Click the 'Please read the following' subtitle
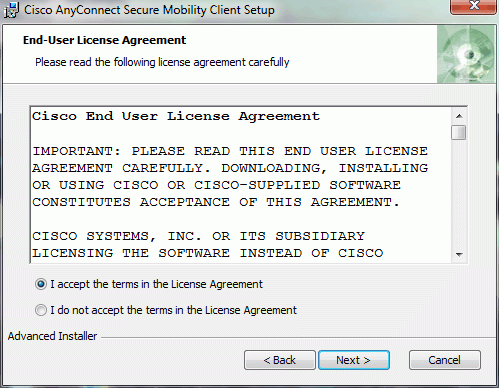 (162, 62)
